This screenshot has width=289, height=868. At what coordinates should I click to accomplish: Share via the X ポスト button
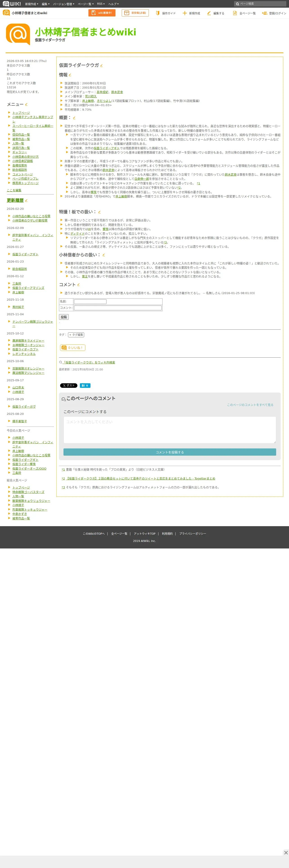tap(69, 386)
